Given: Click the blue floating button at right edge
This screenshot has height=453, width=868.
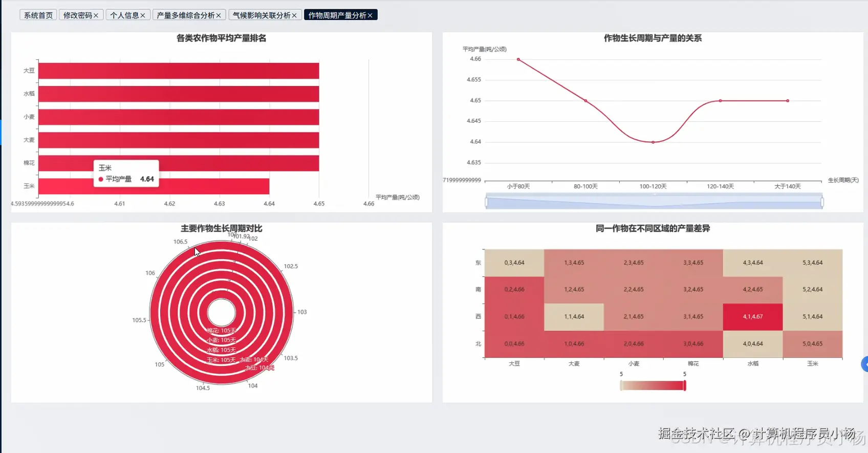Looking at the screenshot, I should [865, 364].
